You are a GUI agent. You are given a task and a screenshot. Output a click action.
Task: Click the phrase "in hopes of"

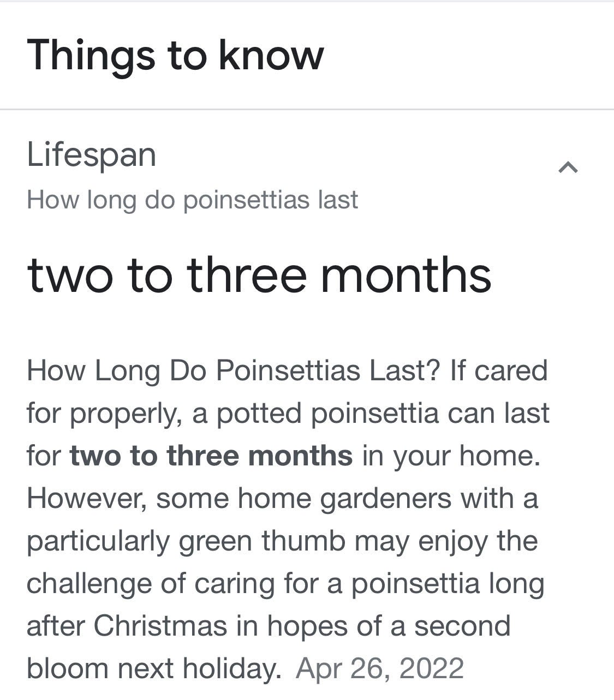click(x=313, y=626)
